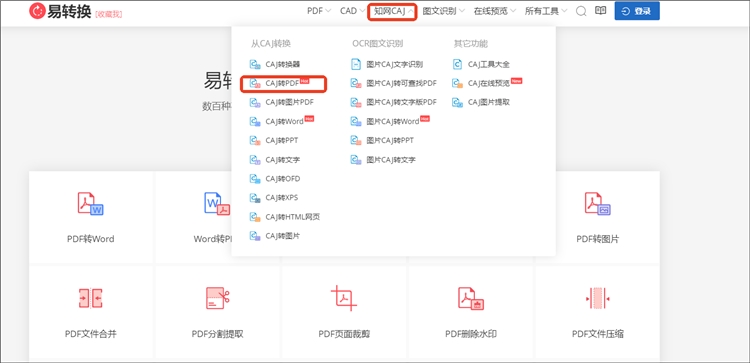Open the PDF dropdown menu

319,11
